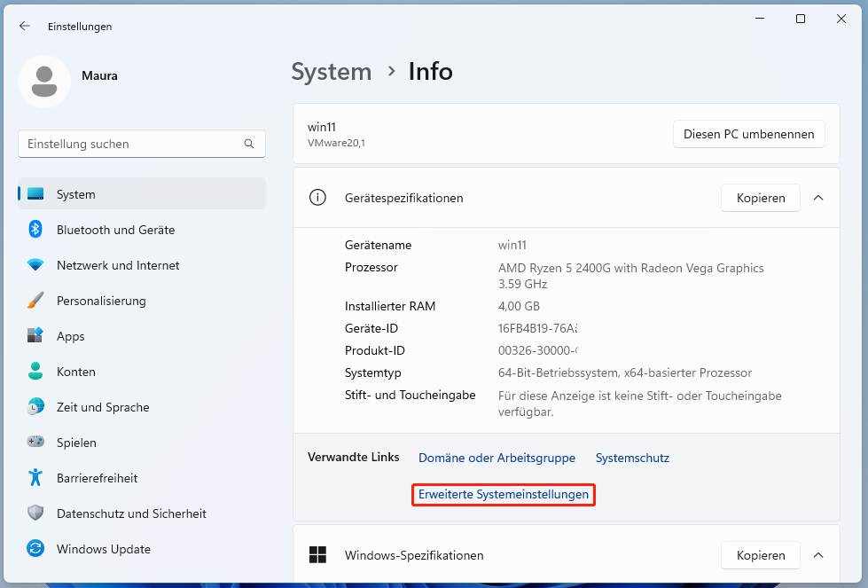
Task: Click the Personalisierung paintbrush icon
Action: point(35,300)
